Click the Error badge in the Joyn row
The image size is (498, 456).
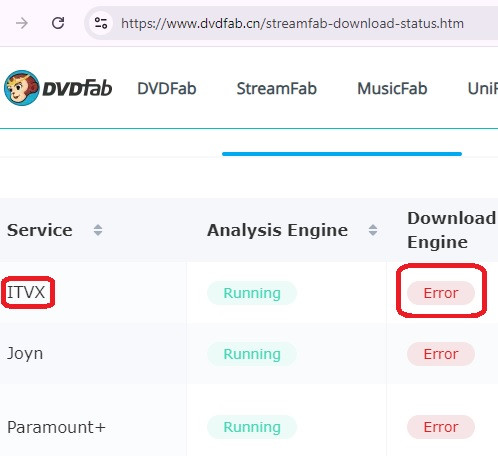click(x=441, y=354)
